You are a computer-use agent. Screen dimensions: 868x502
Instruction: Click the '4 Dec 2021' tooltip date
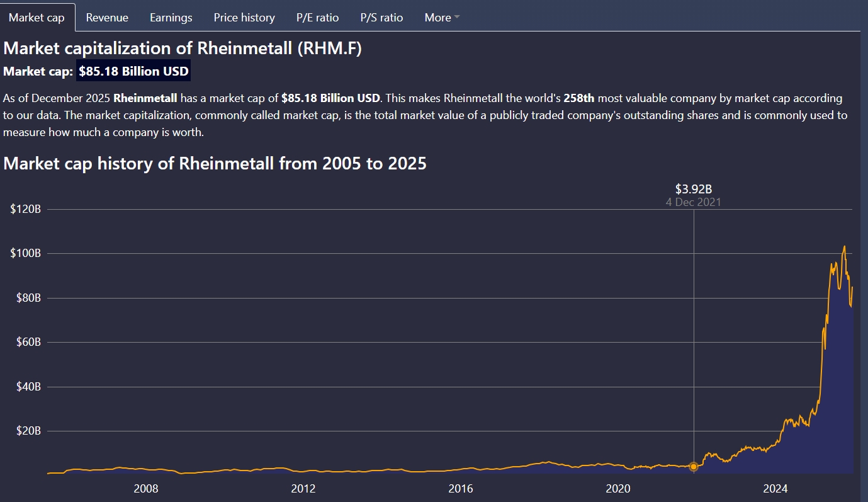(x=694, y=202)
